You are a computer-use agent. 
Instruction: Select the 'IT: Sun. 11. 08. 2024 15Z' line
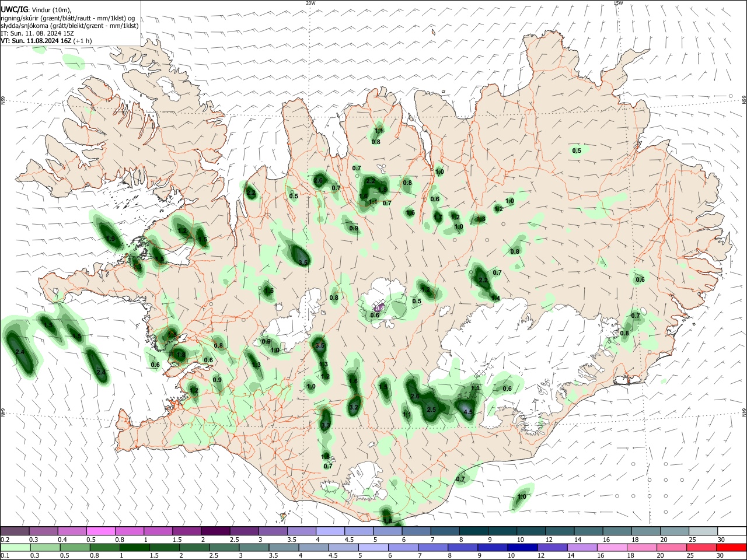pyautogui.click(x=37, y=33)
